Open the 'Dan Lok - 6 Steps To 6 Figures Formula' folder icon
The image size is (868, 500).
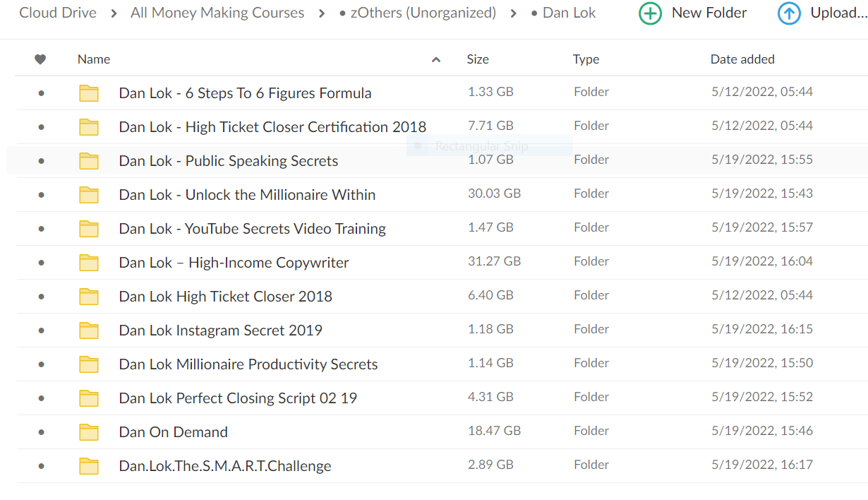[89, 93]
